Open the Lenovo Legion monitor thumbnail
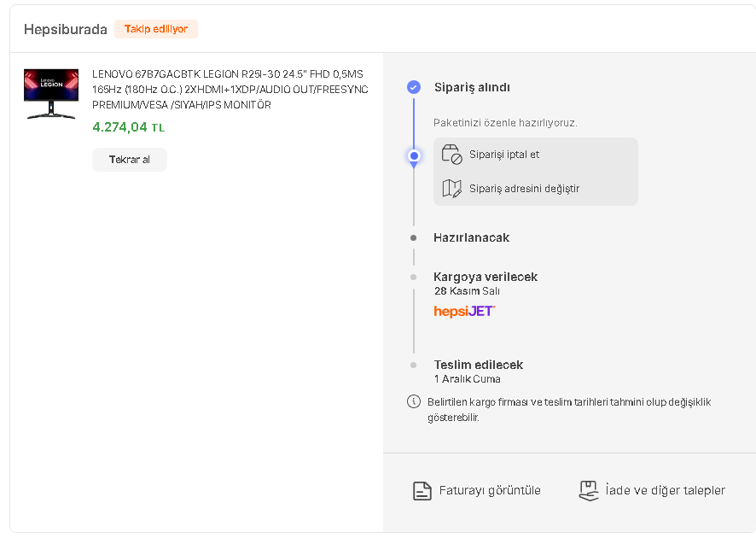Image resolution: width=756 pixels, height=538 pixels. click(x=51, y=93)
